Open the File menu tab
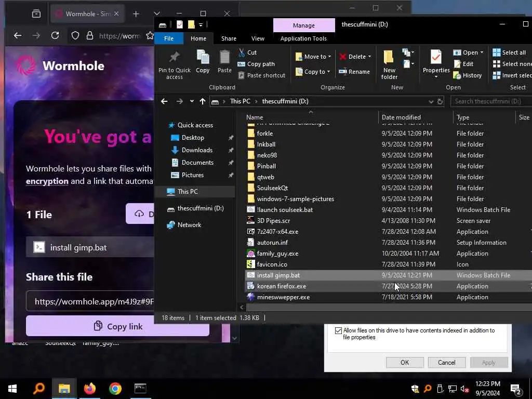This screenshot has height=399, width=532. point(169,38)
